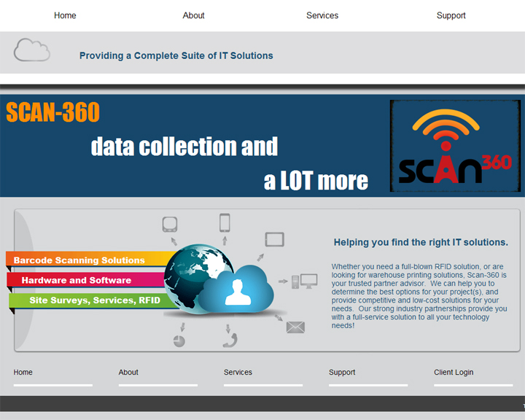Click the paragraph mentioning warehouse printing solutions
This screenshot has width=525, height=420.
(419, 296)
